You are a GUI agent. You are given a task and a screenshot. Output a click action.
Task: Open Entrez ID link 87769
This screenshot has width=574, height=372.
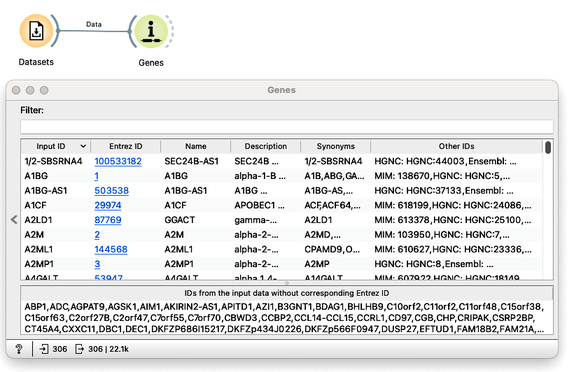click(x=108, y=220)
